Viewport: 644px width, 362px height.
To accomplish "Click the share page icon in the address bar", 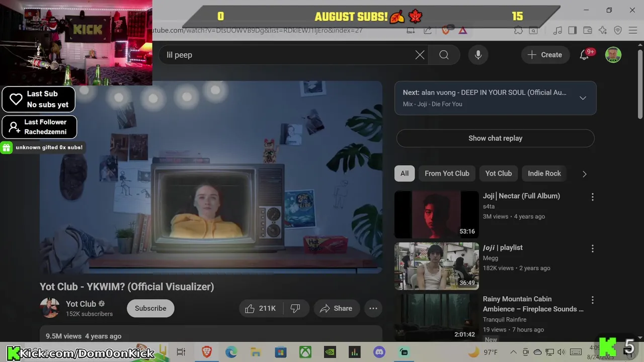I will [x=428, y=30].
